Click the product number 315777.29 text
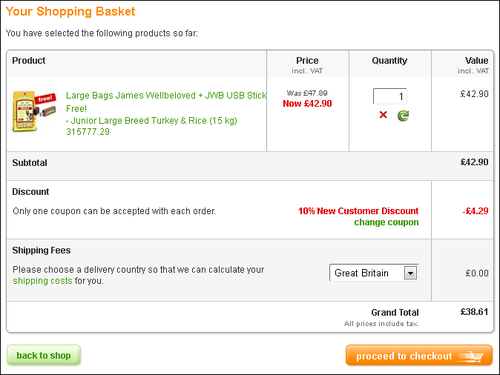 pyautogui.click(x=88, y=132)
